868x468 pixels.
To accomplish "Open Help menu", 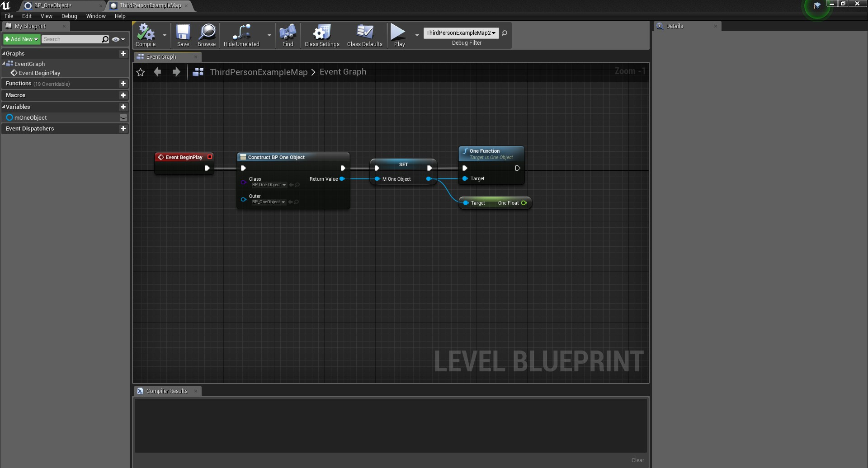I will (x=120, y=16).
